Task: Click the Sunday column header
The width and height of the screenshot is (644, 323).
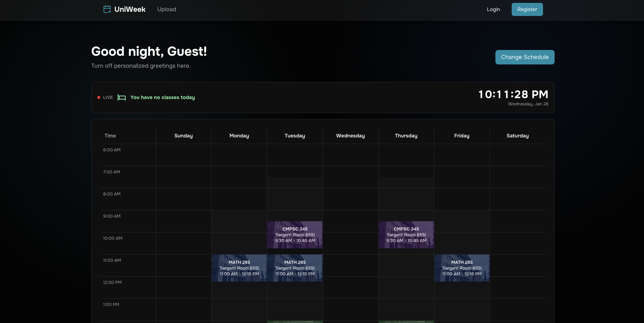Action: tap(184, 136)
